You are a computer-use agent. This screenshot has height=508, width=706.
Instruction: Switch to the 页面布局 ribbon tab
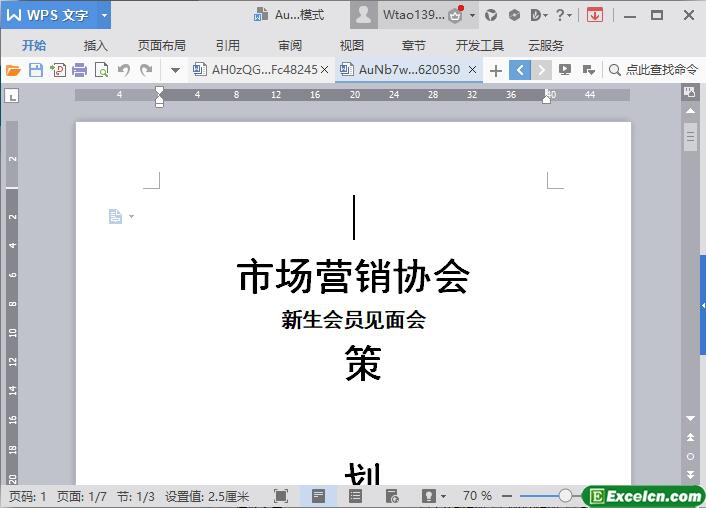[x=162, y=45]
